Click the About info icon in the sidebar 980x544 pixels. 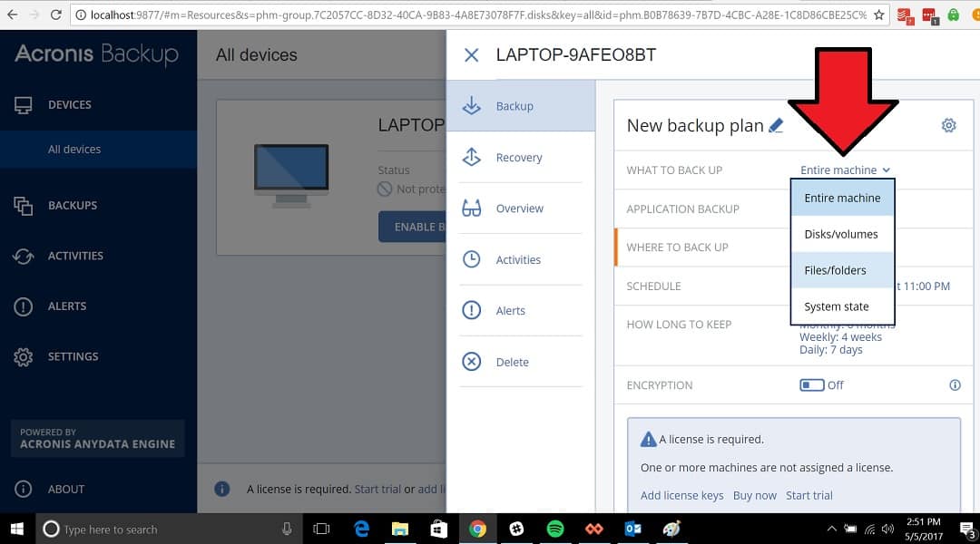tap(23, 489)
